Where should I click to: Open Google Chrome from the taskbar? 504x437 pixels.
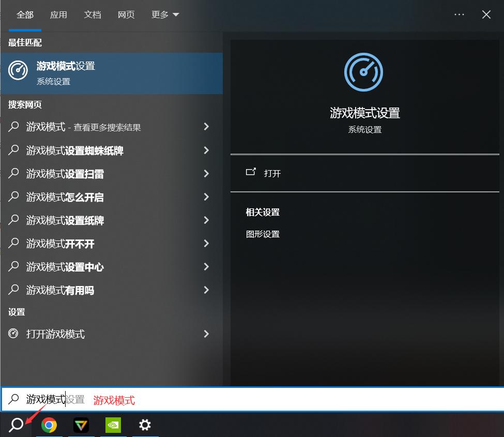point(50,425)
